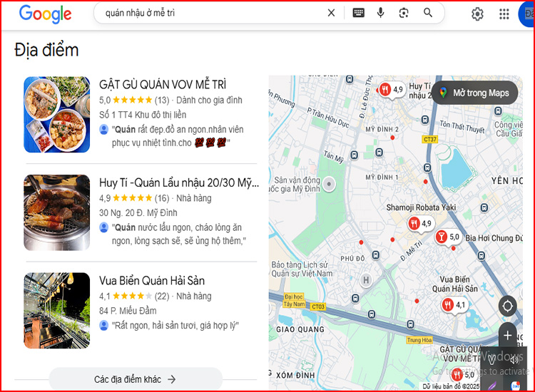Click '30 Ng. 20 Đ. Mỹ Đình' address

138,212
